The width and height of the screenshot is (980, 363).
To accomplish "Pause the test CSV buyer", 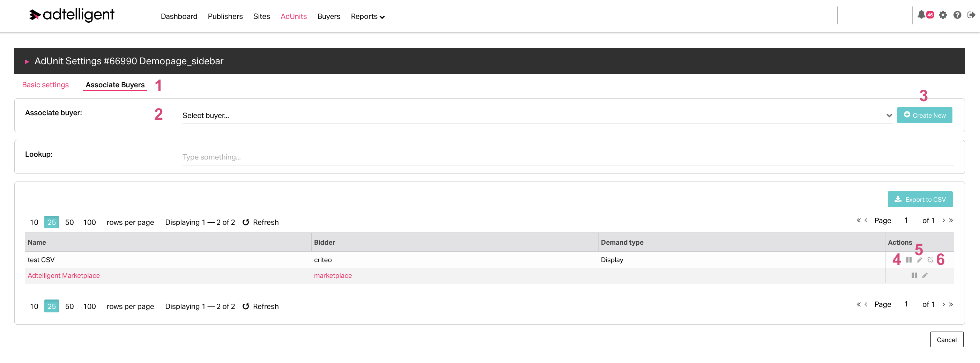I will coord(909,260).
